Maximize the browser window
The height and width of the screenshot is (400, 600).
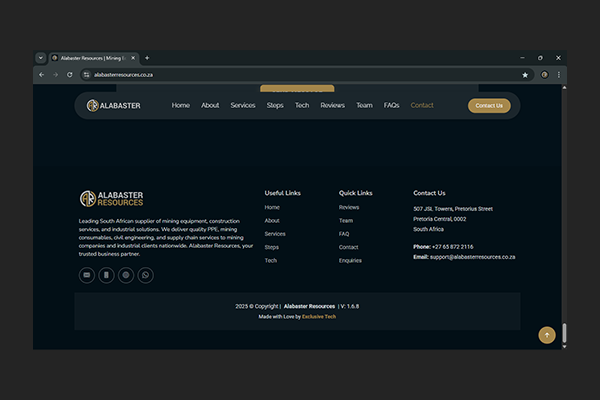pos(540,58)
